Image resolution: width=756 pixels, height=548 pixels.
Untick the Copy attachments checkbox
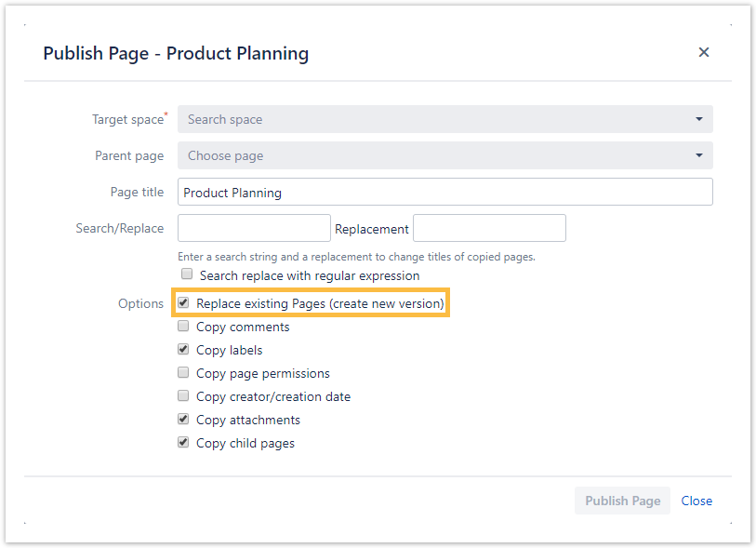coord(184,420)
